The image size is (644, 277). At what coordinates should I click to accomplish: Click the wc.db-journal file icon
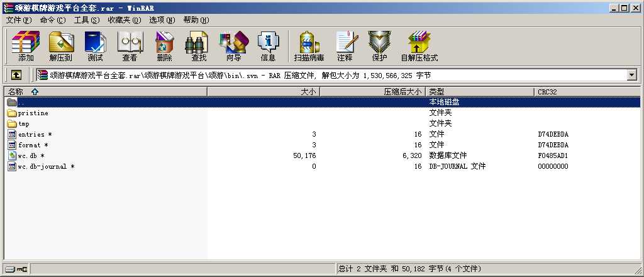tap(12, 166)
